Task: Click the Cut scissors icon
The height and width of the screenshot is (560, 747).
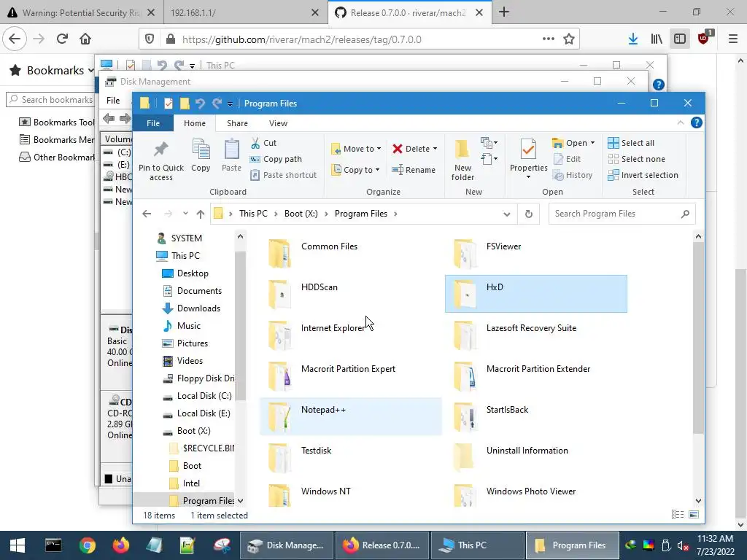Action: [x=255, y=143]
